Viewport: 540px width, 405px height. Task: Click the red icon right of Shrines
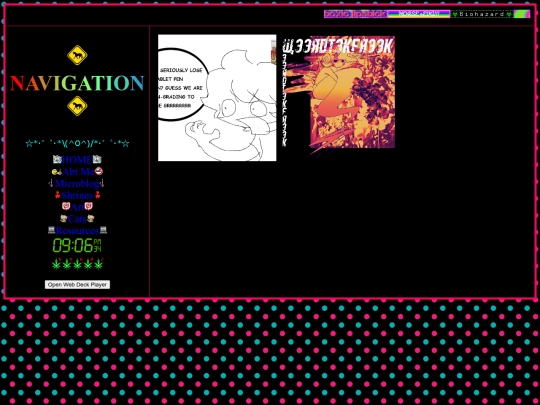pos(97,195)
